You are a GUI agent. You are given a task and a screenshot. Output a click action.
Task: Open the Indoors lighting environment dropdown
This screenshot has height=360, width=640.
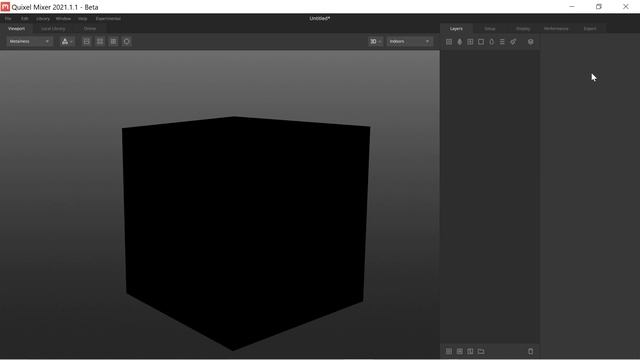(409, 42)
